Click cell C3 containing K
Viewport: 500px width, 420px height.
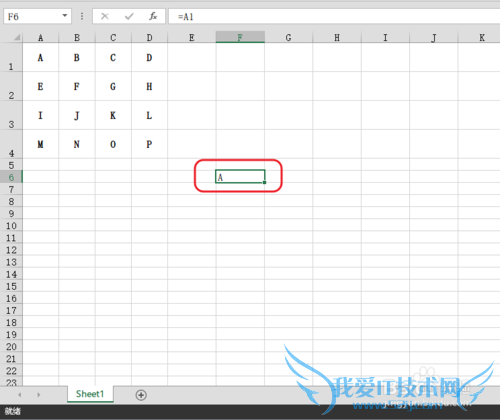pos(113,115)
